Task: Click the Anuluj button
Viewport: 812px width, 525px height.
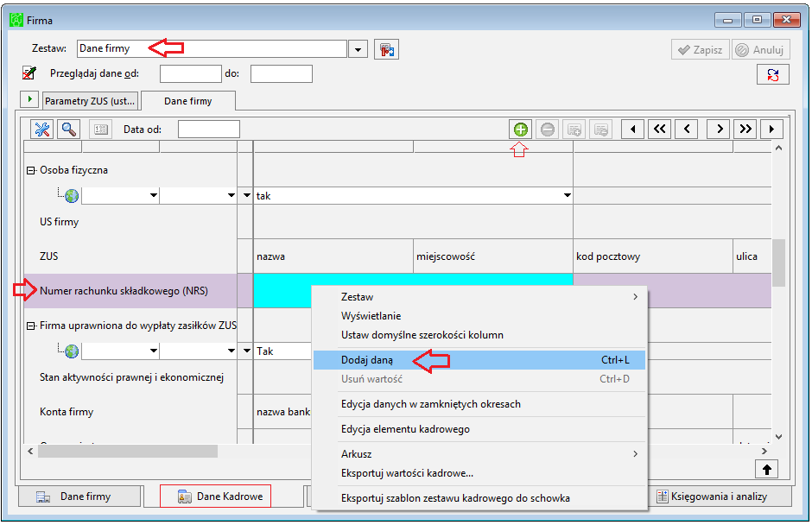Action: pos(761,50)
